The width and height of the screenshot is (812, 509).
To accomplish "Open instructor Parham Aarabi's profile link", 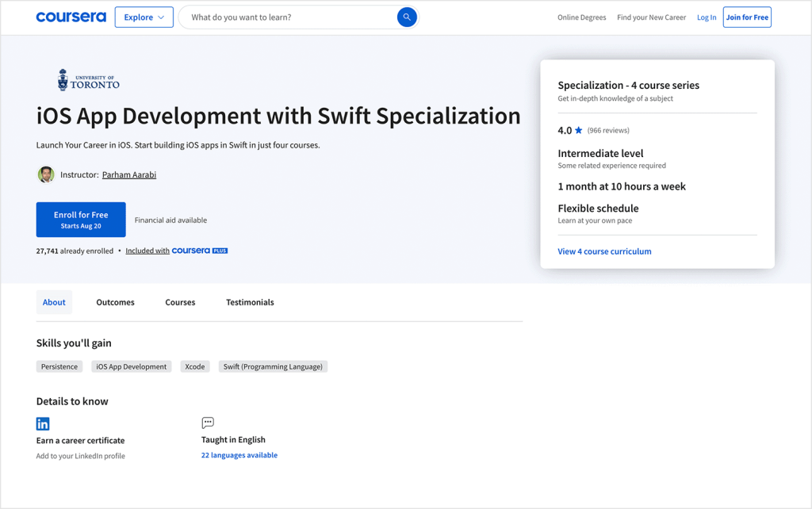I will (128, 174).
